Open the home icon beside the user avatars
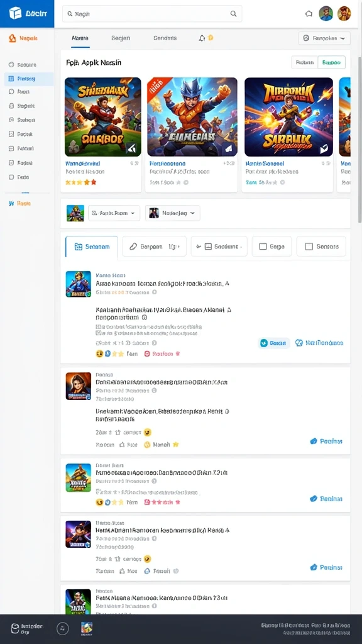The width and height of the screenshot is (362, 644). (x=309, y=14)
